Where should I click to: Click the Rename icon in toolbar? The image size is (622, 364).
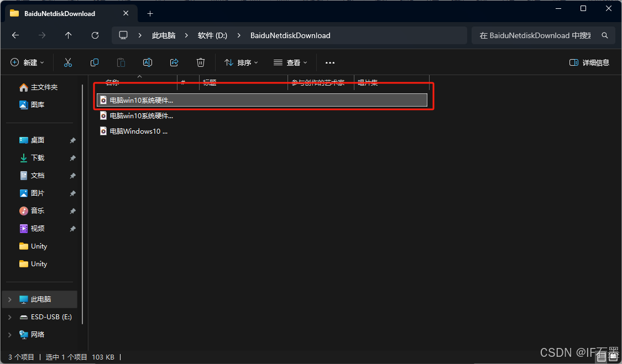148,62
